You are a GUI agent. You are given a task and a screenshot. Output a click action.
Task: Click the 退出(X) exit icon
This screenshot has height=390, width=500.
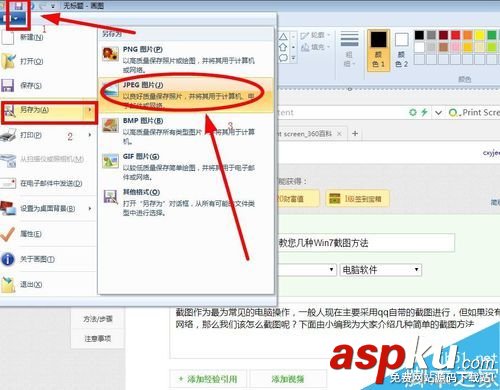pos(8,284)
